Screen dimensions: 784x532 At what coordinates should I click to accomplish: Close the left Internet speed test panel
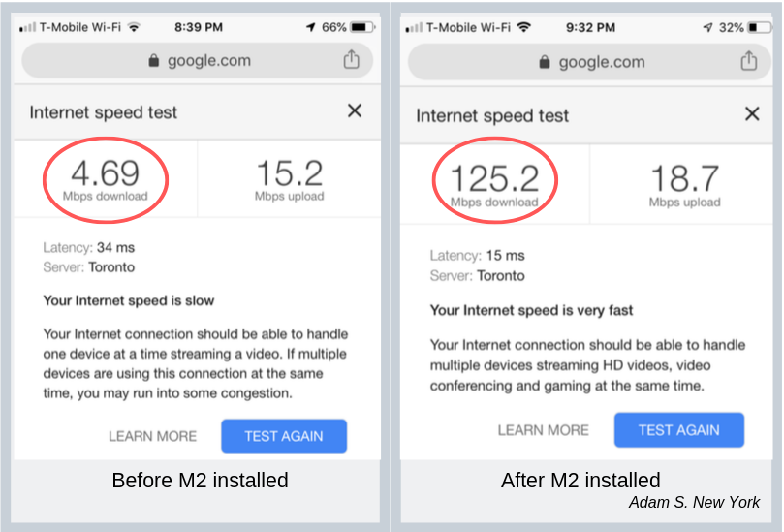click(355, 110)
